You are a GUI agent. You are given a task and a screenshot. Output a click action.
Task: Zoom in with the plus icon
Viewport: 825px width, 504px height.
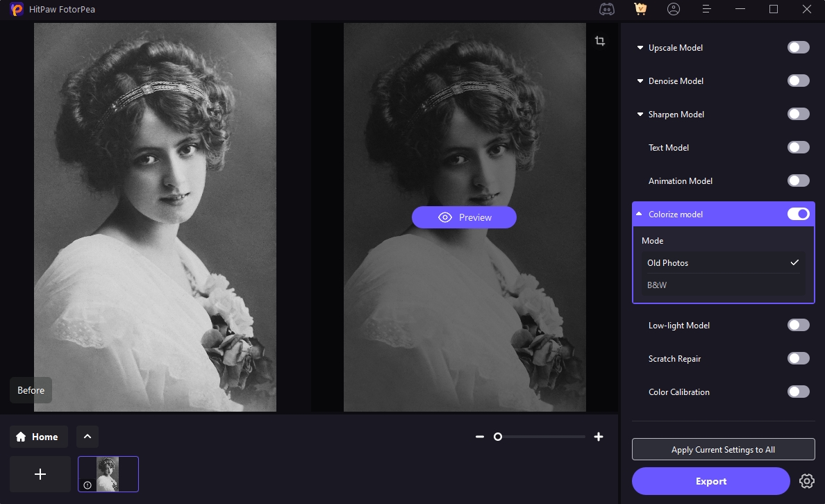coord(598,437)
